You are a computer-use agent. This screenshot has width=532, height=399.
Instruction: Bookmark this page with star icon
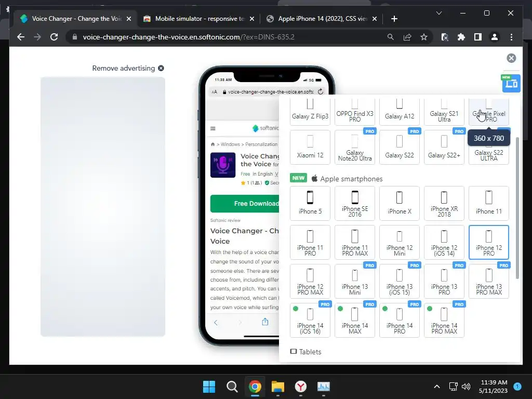pos(424,37)
